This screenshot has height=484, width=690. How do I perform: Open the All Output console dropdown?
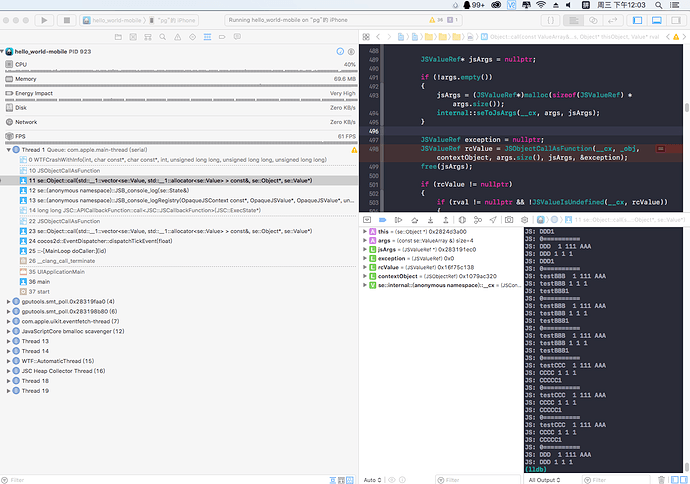543,479
